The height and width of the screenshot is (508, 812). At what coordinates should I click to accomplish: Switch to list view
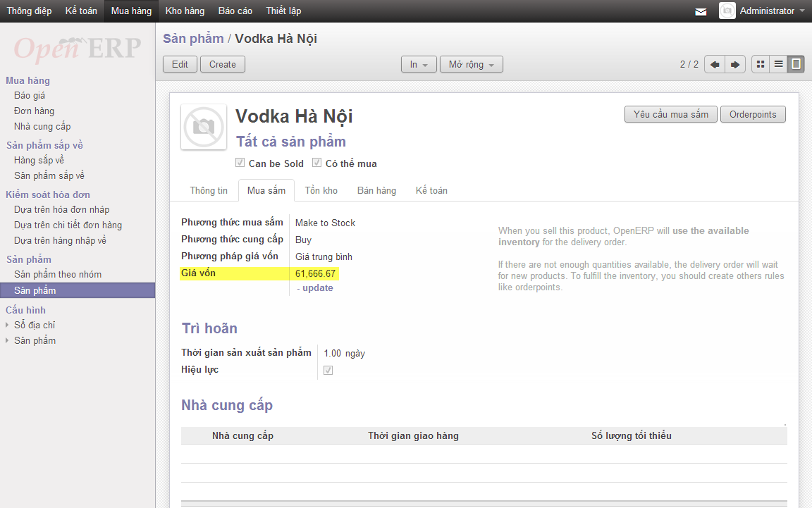click(778, 64)
